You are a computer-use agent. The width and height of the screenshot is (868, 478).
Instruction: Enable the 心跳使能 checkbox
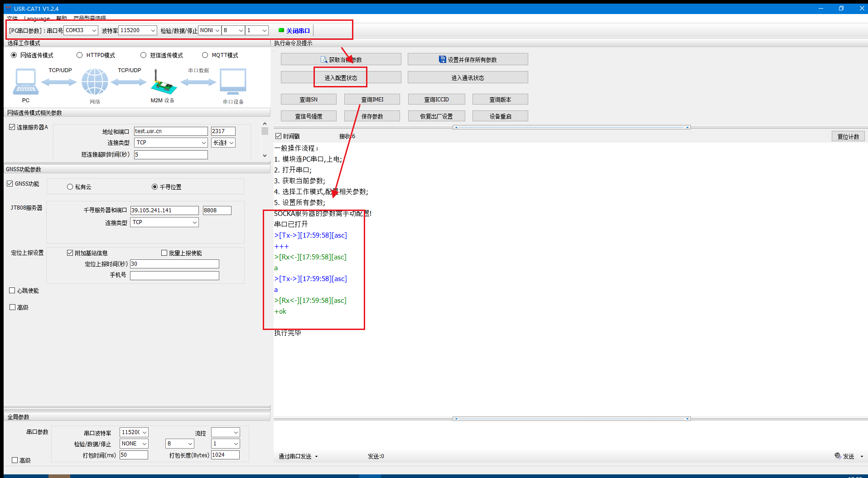(12, 291)
